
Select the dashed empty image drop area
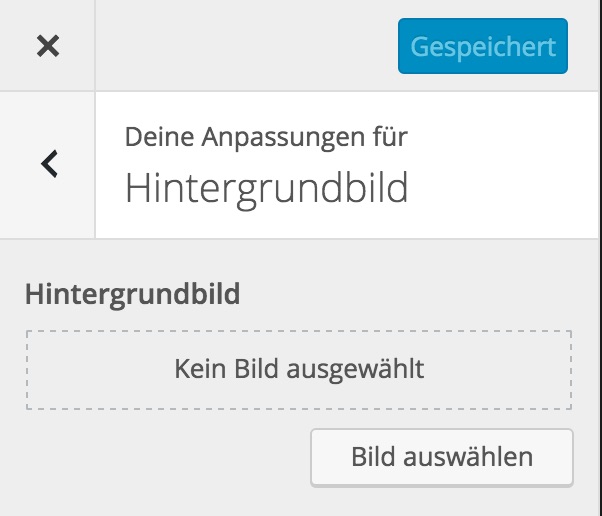tap(299, 369)
